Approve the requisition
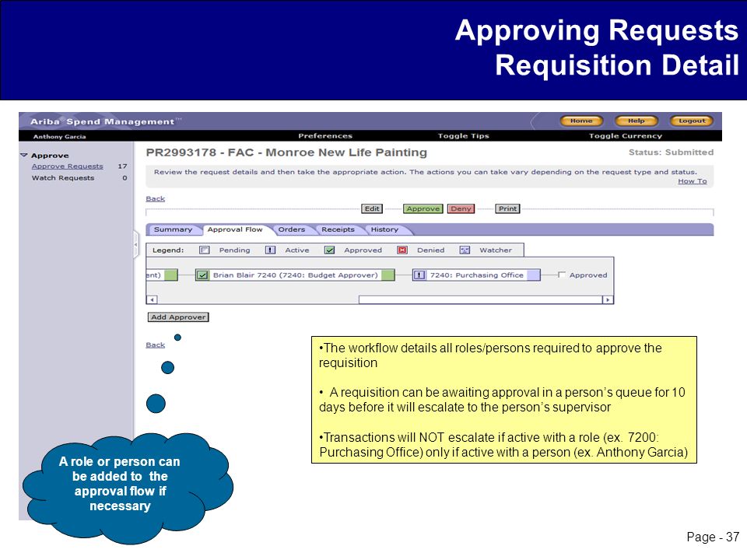747x560 pixels. click(x=423, y=208)
